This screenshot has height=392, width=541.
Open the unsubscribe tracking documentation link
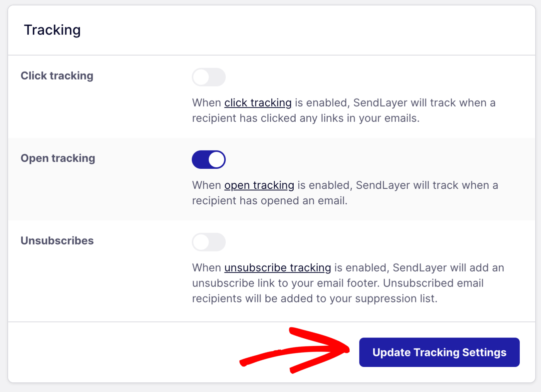coord(277,267)
